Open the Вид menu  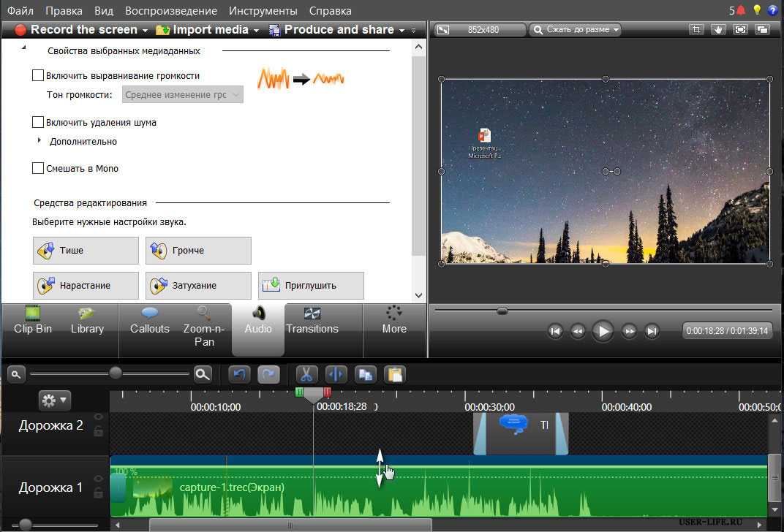(104, 10)
